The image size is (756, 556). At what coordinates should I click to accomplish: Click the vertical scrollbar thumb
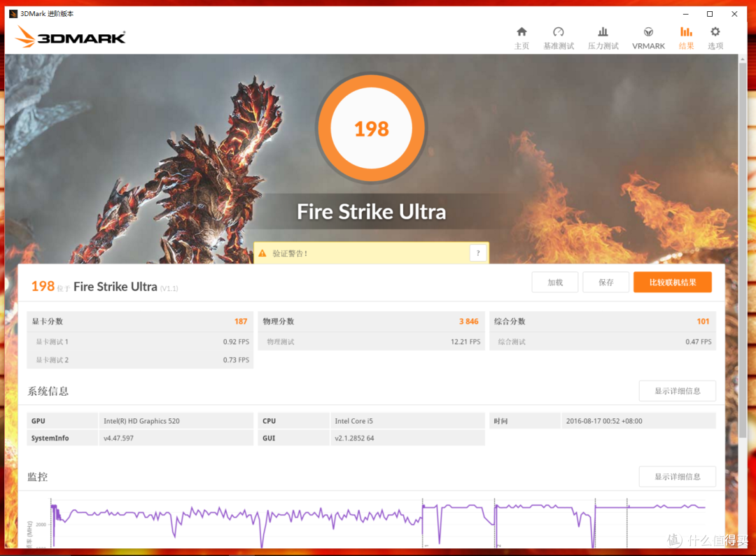[x=743, y=250]
